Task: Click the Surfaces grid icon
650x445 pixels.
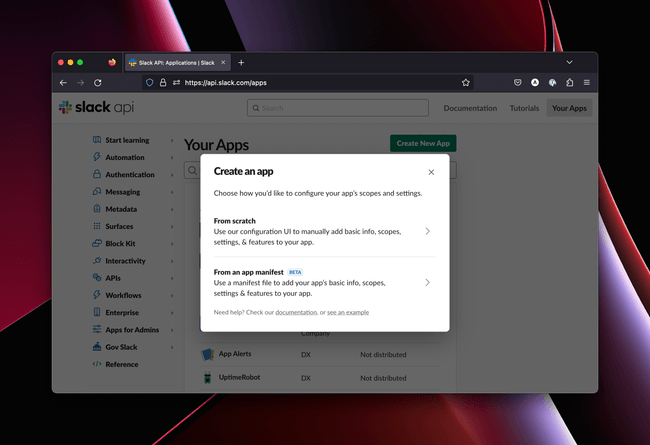Action: 97,226
